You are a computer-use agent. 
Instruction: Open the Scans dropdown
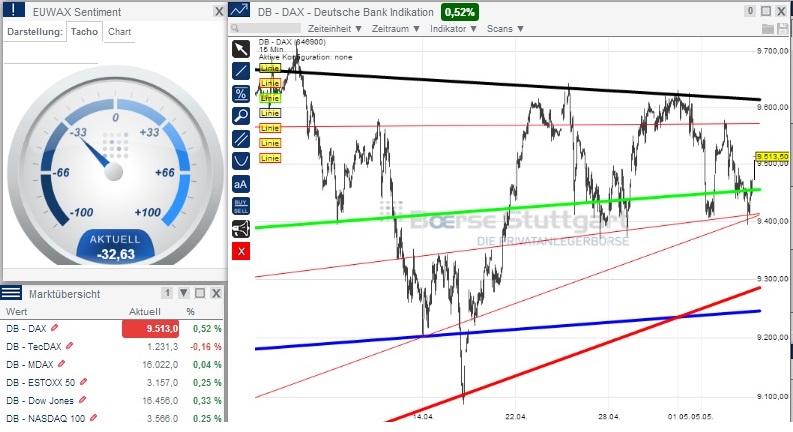click(505, 29)
